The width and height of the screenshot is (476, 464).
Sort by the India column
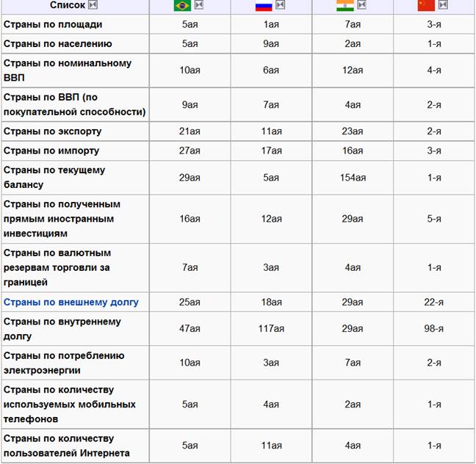click(x=361, y=5)
